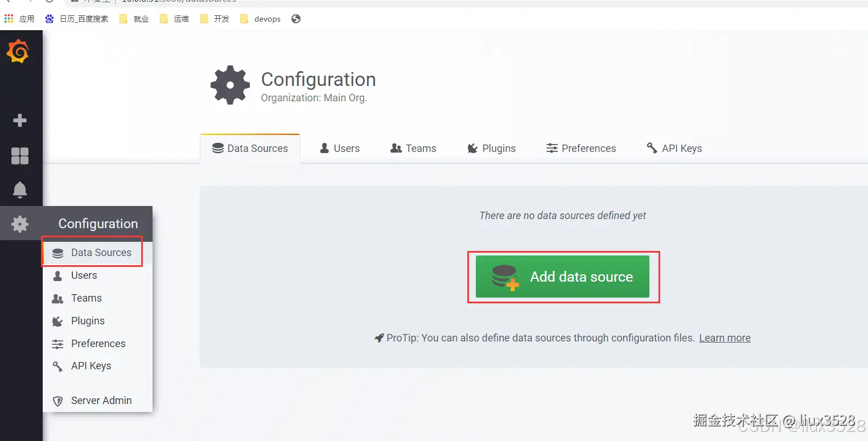Open Server Admin from side menu
Screen dimensions: 868x441
[x=101, y=401]
